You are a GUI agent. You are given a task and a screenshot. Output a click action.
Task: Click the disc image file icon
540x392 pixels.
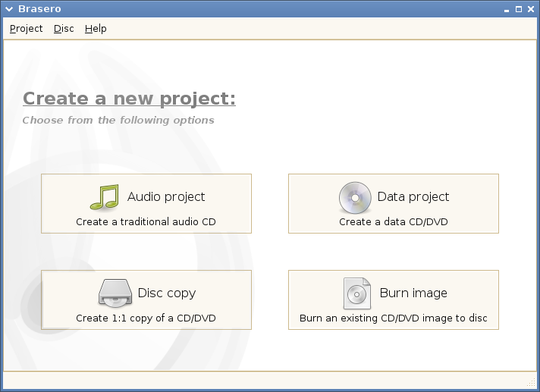pos(356,293)
